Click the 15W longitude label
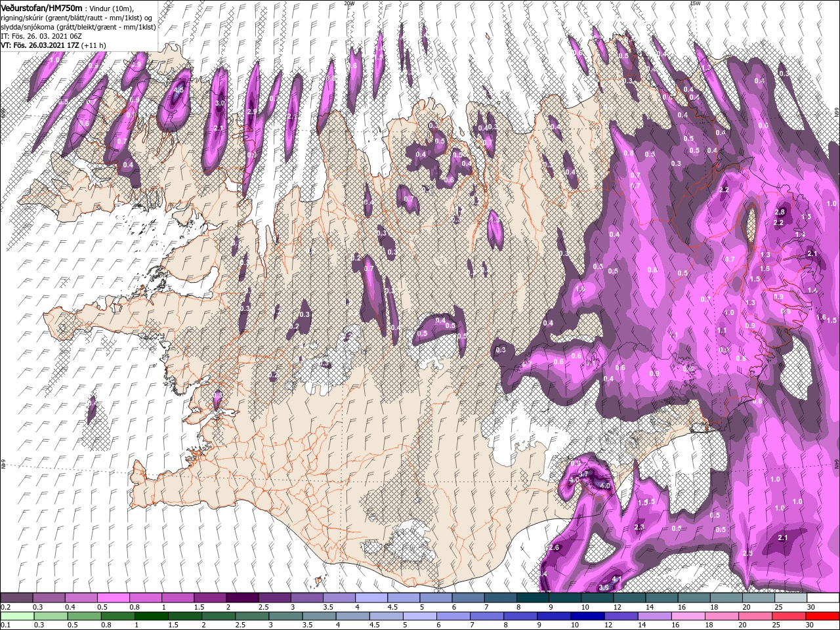This screenshot has height=630, width=840. click(694, 3)
